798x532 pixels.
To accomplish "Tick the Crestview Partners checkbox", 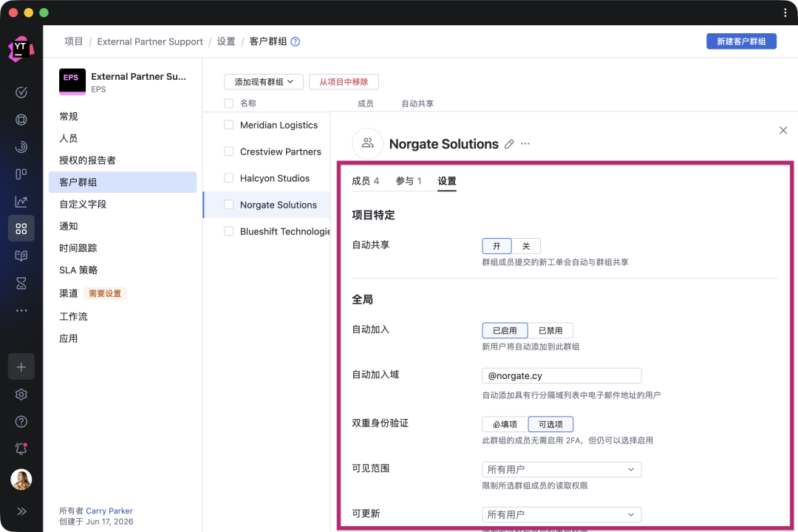I will pos(229,151).
